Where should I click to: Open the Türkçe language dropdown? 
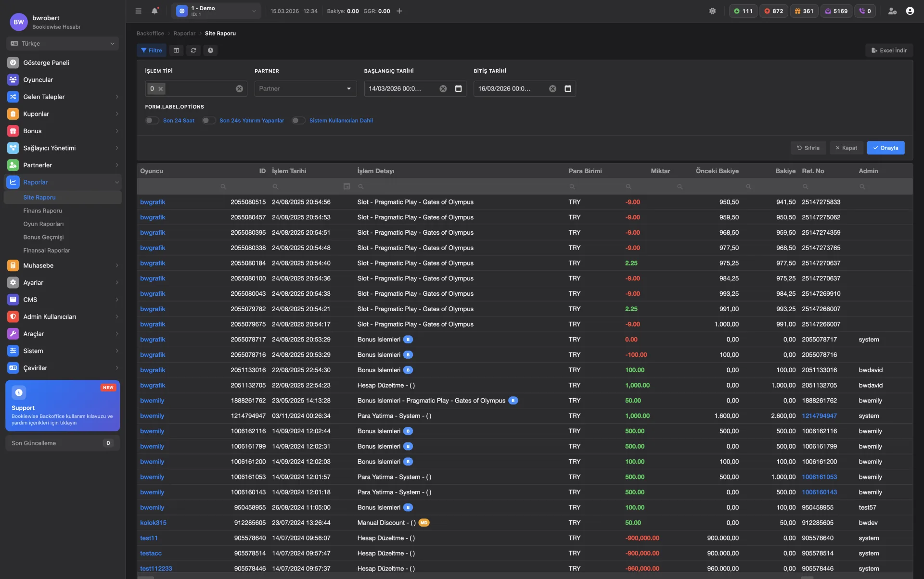click(x=63, y=44)
